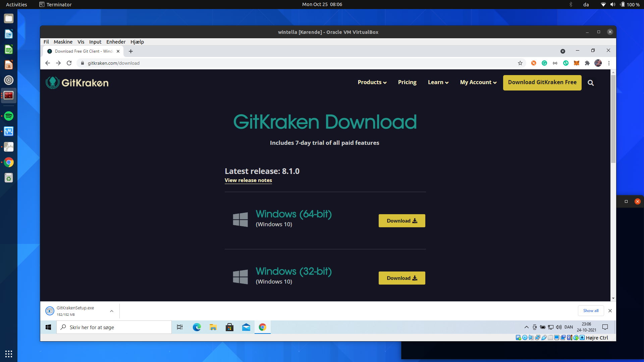Click the MetaMask fox extension icon
This screenshot has height=362, width=644.
click(x=577, y=63)
